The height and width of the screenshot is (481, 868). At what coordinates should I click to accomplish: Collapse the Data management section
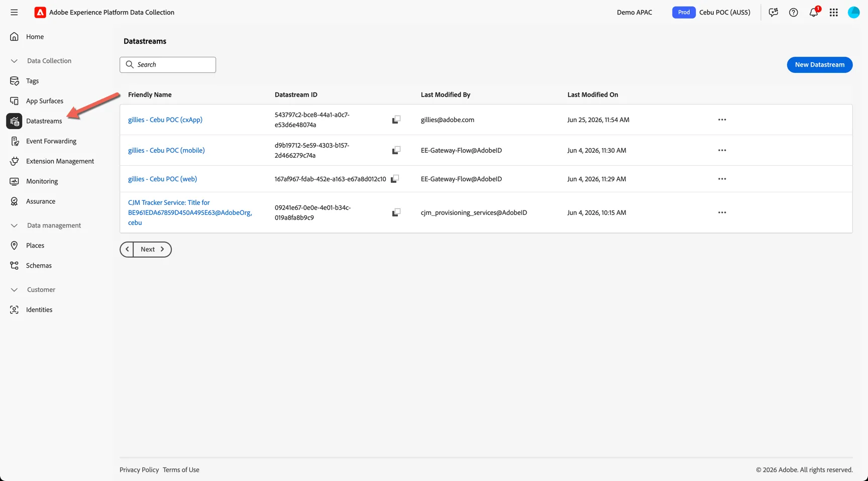pos(14,225)
